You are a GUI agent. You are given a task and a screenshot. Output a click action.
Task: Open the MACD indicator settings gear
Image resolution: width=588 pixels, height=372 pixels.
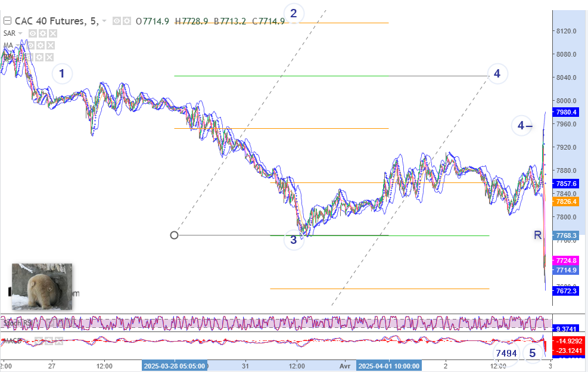(49, 341)
